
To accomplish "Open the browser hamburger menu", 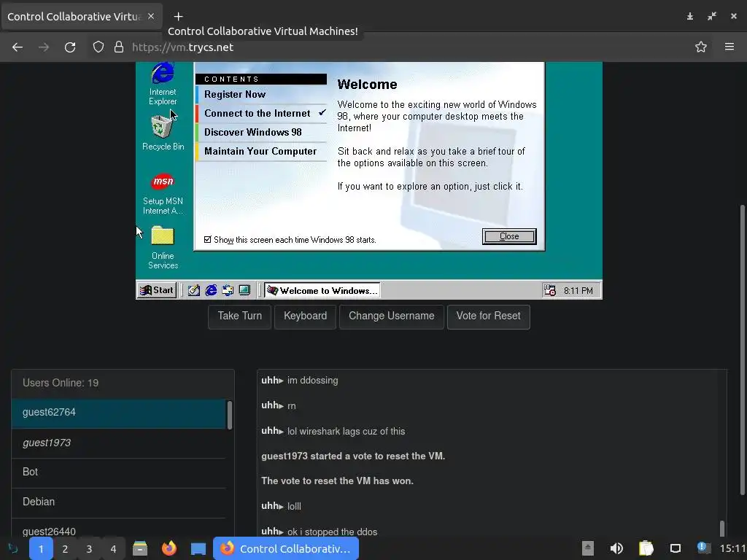I will 729,47.
